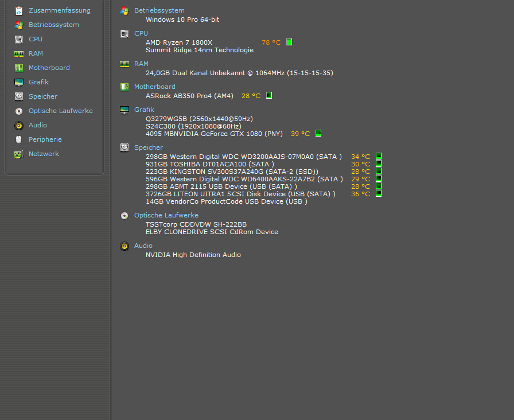Image resolution: width=514 pixels, height=420 pixels.
Task: Click the temperature indicator for WD3200AAJS drive
Action: 378,156
